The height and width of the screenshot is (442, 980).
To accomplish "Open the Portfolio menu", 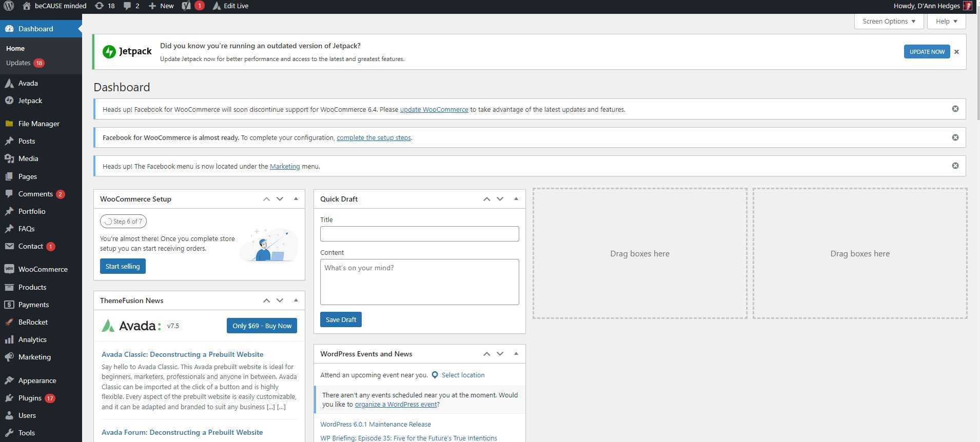I will (x=41, y=211).
